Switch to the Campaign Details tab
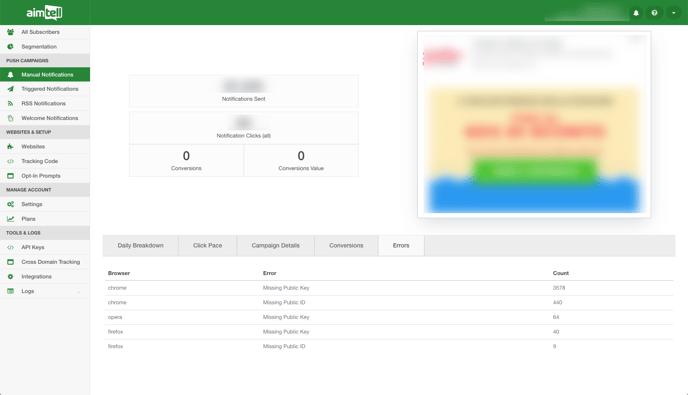The height and width of the screenshot is (395, 688). click(276, 245)
